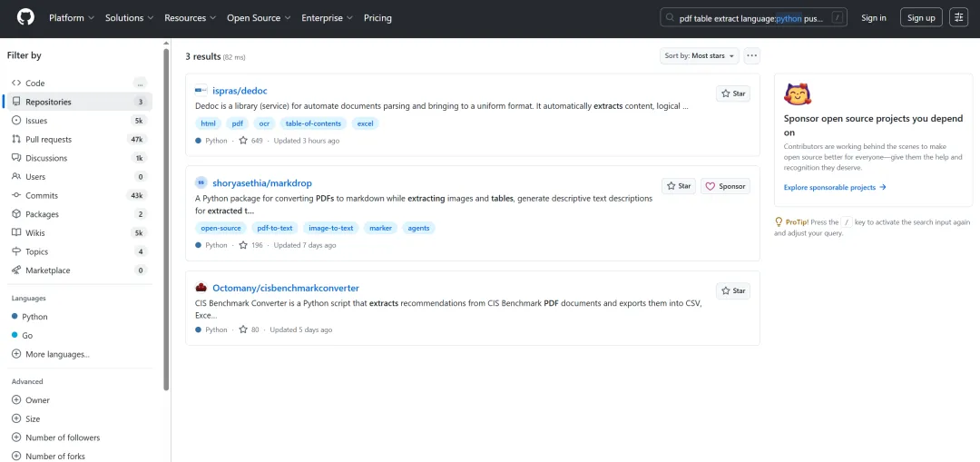Click the Sign up button
980x462 pixels.
921,17
